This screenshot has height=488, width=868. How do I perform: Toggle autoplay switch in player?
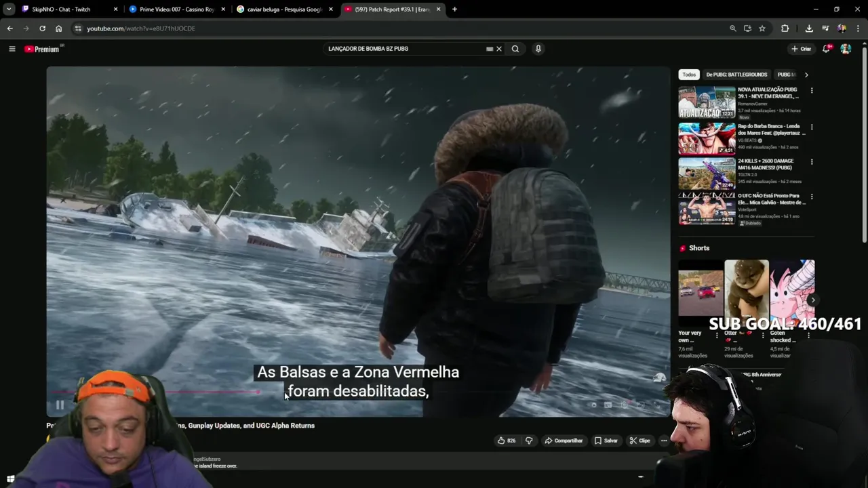593,405
